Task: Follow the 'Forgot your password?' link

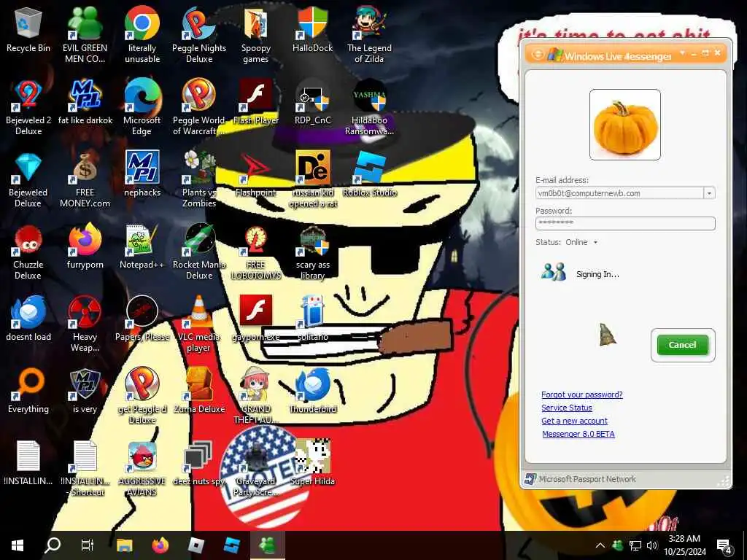Action: tap(581, 394)
